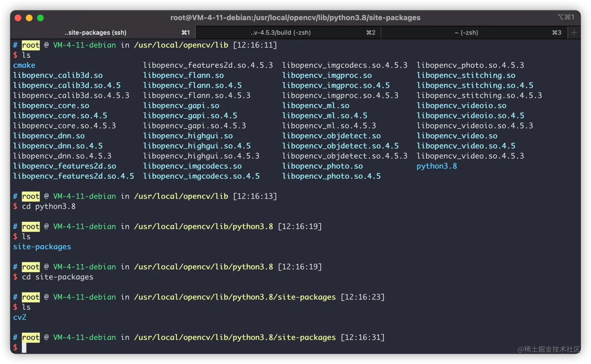Click the [12:16:11] timestamp
This screenshot has height=364, width=591.
pyautogui.click(x=255, y=45)
